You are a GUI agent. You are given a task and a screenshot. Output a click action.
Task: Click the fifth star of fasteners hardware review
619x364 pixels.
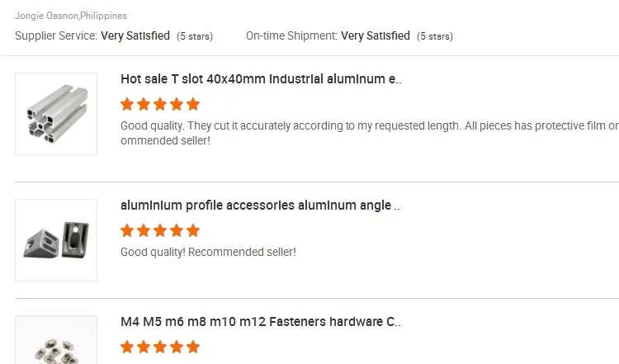193,346
